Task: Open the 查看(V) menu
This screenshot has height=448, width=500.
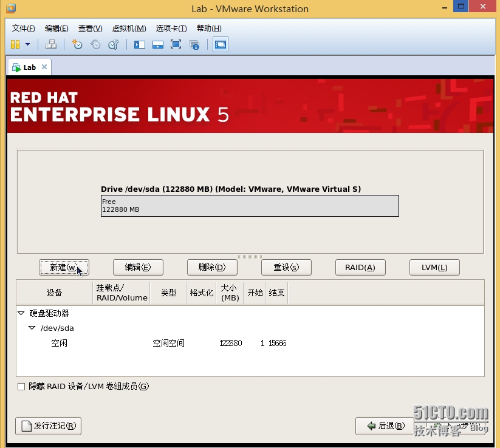Action: [91, 29]
